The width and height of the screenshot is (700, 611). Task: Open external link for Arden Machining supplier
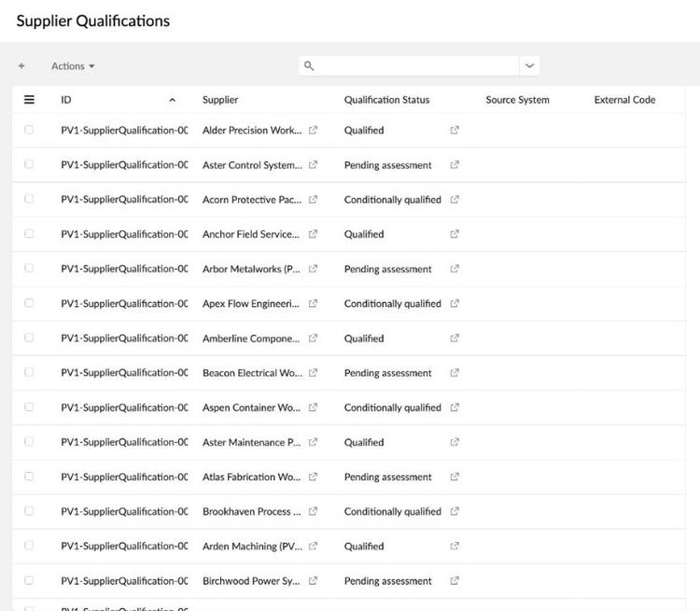[x=313, y=546]
